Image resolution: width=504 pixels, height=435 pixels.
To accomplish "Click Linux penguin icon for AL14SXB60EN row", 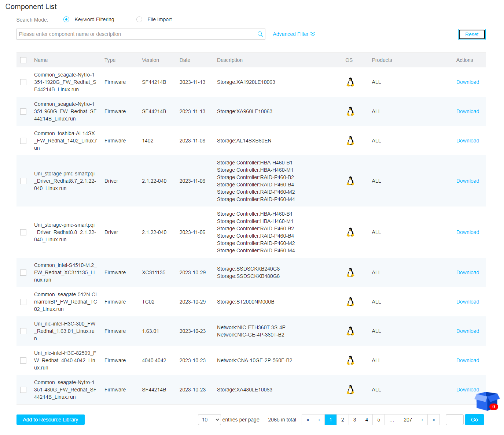I will [350, 141].
